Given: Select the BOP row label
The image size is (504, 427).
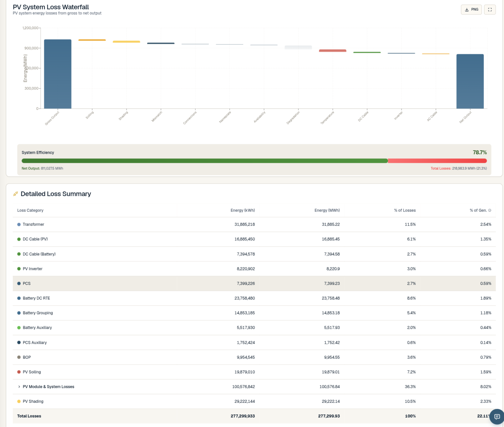Looking at the screenshot, I should (27, 357).
